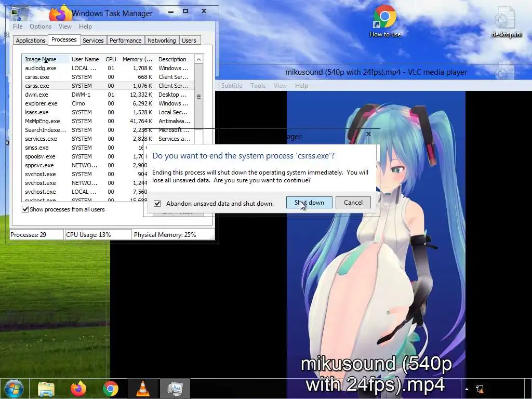This screenshot has height=399, width=532.
Task: Minimize the Task Manager window
Action: 171,12
